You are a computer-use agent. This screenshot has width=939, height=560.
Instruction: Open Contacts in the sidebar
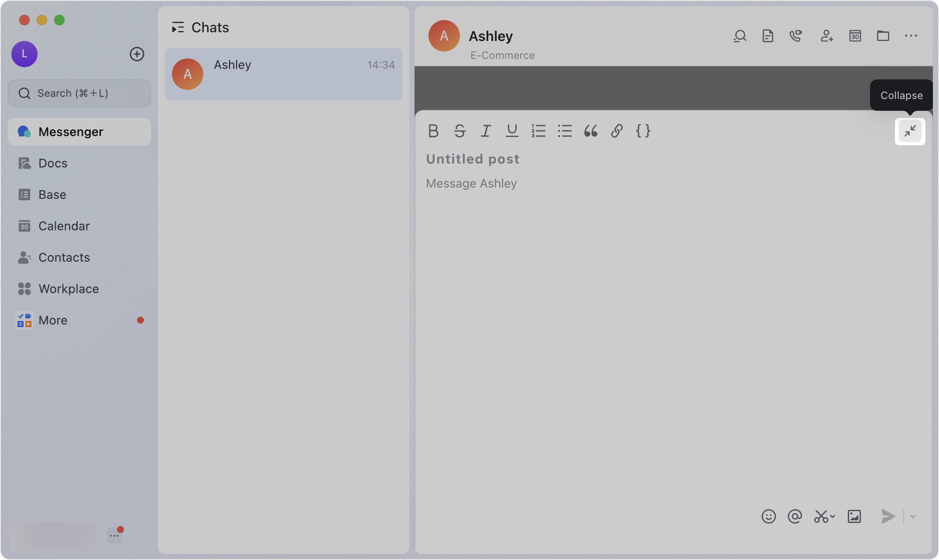click(79, 257)
